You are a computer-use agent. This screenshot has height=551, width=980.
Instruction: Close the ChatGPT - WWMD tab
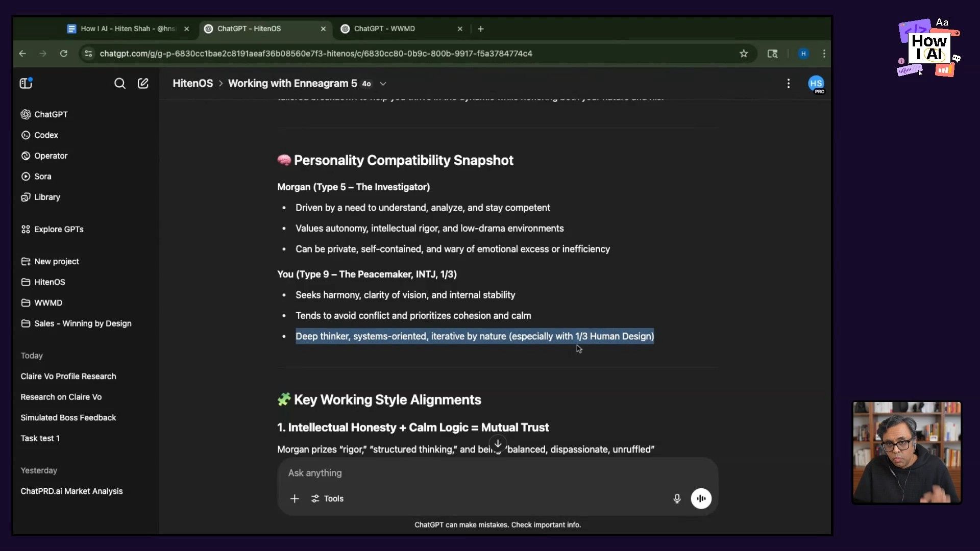click(460, 29)
